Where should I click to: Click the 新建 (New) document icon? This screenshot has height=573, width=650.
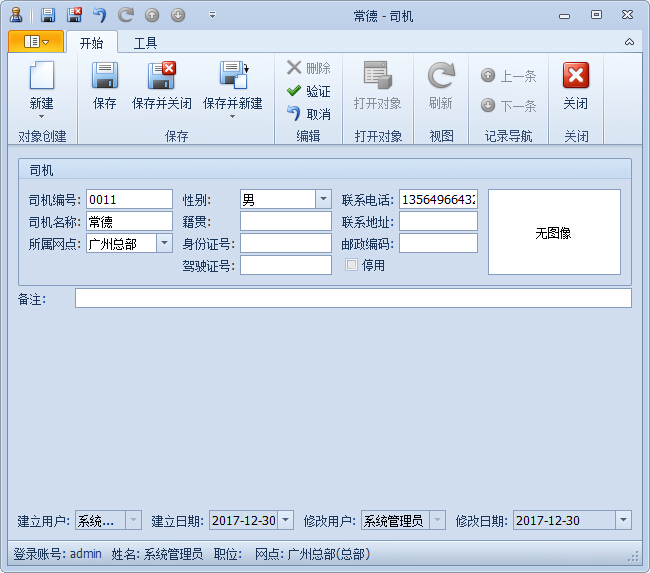(41, 76)
